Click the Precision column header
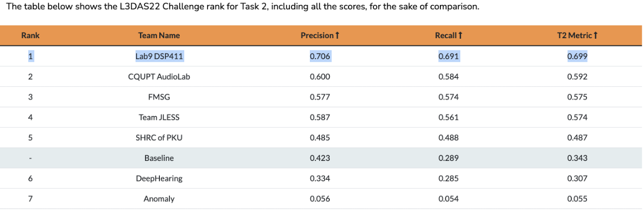The height and width of the screenshot is (219, 644). 320,36
